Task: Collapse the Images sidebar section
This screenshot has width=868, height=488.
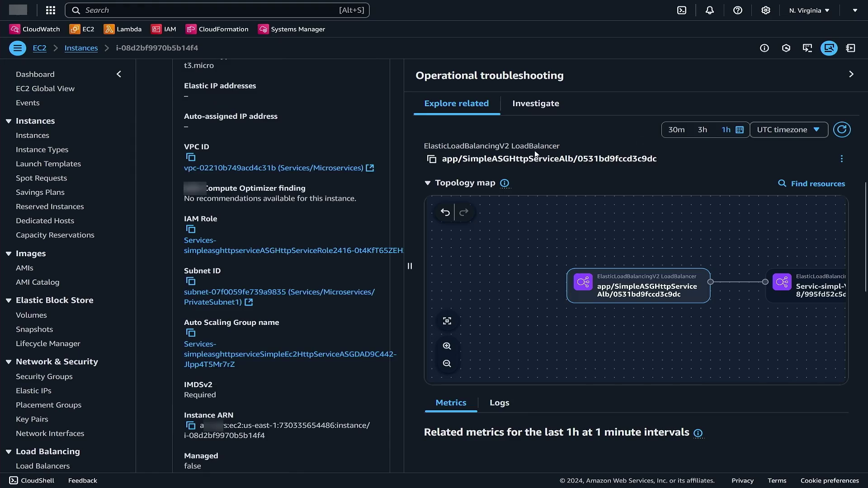Action: click(9, 253)
